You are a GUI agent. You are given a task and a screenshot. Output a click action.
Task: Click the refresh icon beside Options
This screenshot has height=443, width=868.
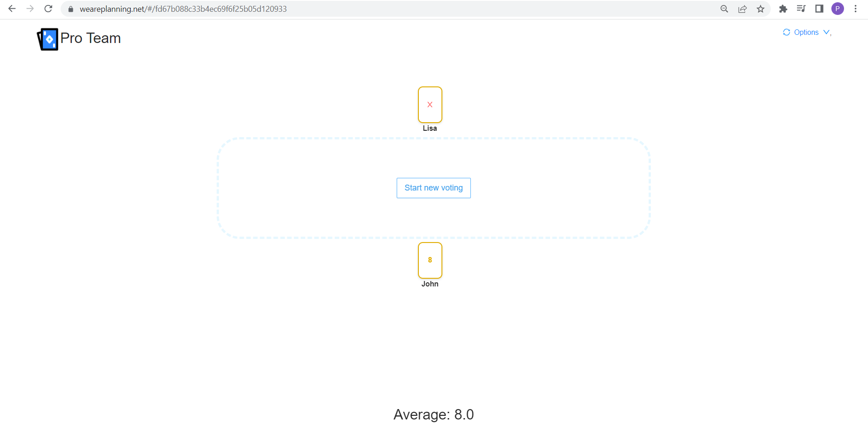point(787,32)
